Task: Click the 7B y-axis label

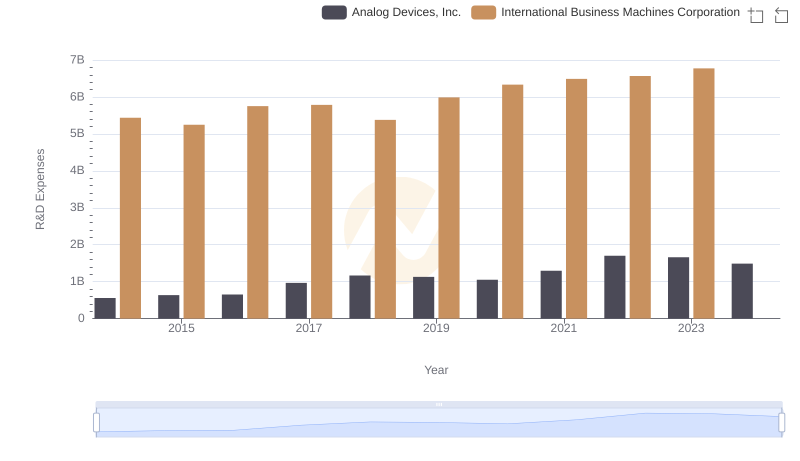Action: (x=77, y=60)
